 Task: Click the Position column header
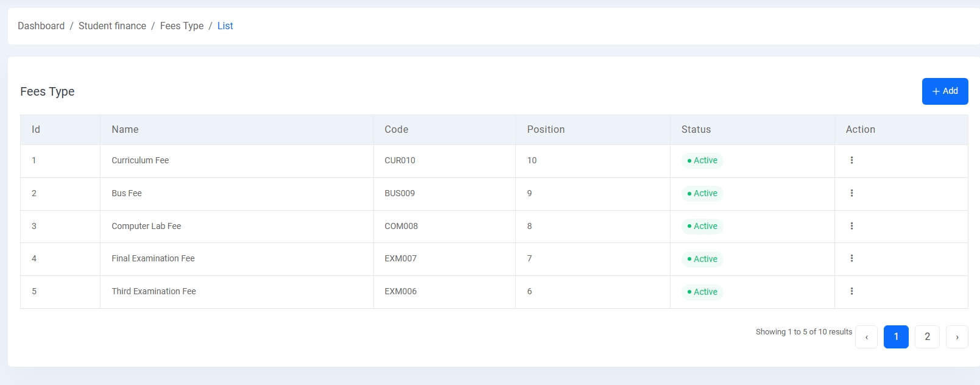pos(546,129)
